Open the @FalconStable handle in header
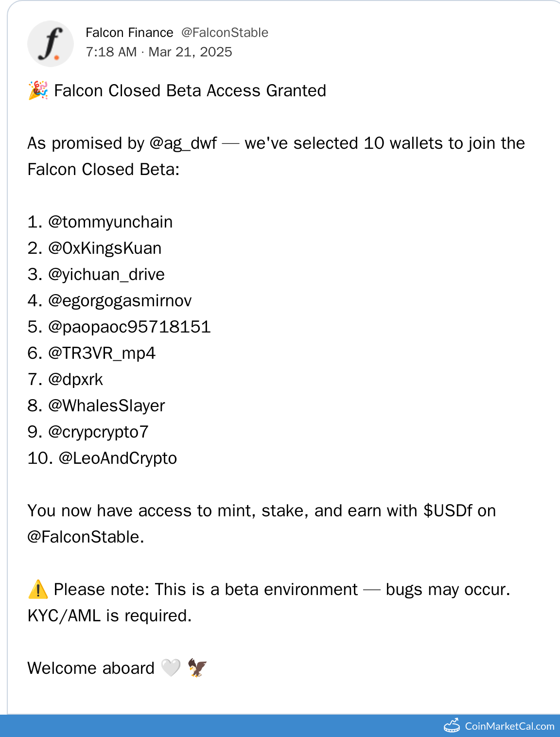The image size is (560, 737). coord(225,33)
